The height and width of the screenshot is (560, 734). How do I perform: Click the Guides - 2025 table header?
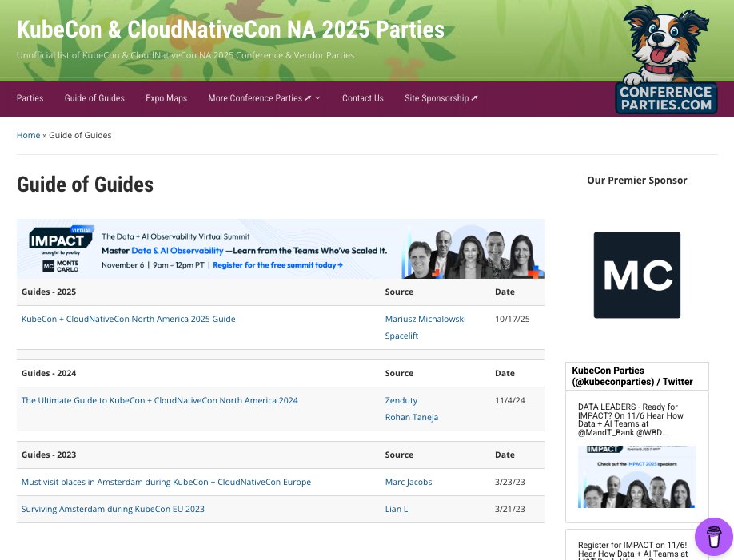(x=49, y=292)
